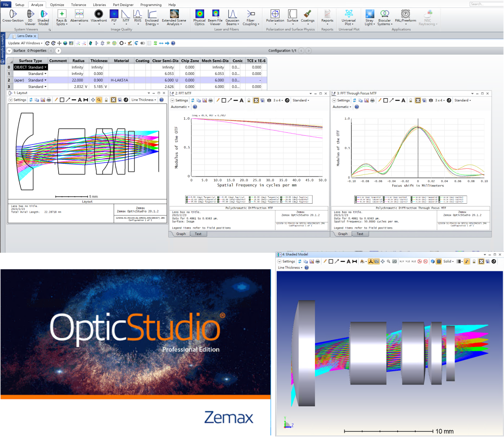504x440 pixels.
Task: Open the PAL/Freeform application
Action: click(x=405, y=18)
